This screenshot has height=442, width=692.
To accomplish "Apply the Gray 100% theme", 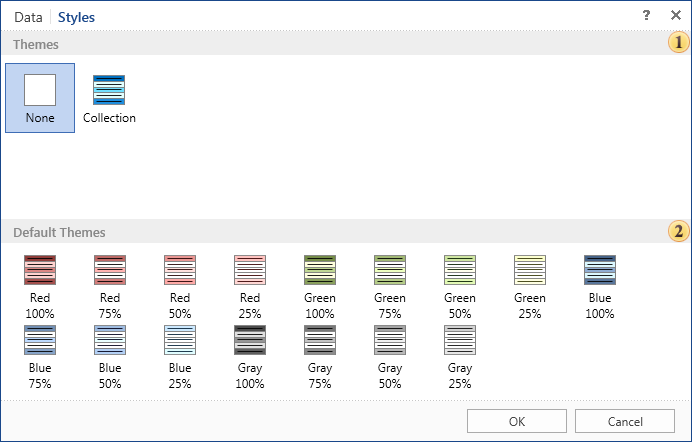I will [x=250, y=357].
